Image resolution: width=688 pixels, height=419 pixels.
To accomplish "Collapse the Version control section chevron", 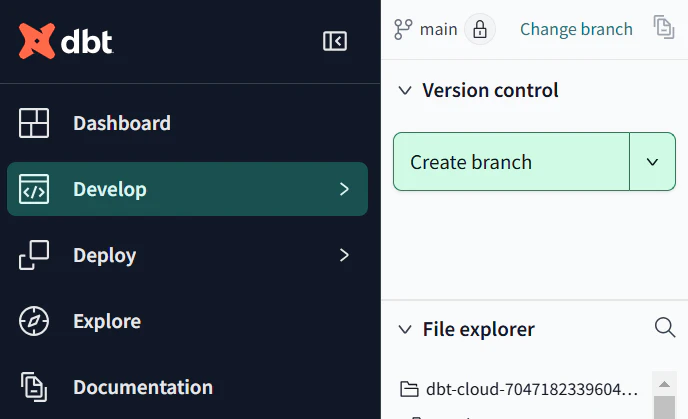I will (405, 91).
